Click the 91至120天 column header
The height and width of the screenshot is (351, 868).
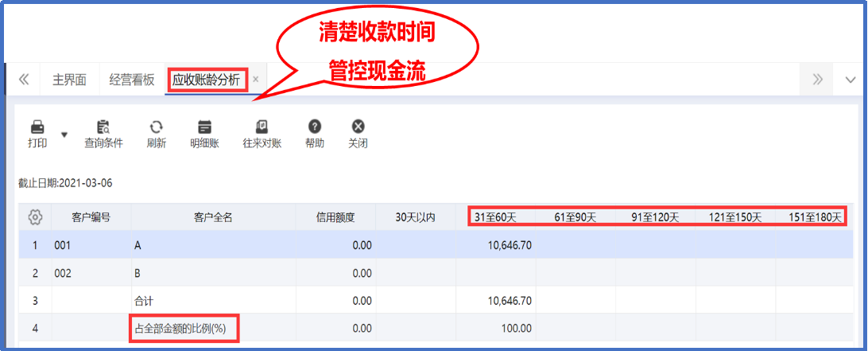(x=656, y=217)
